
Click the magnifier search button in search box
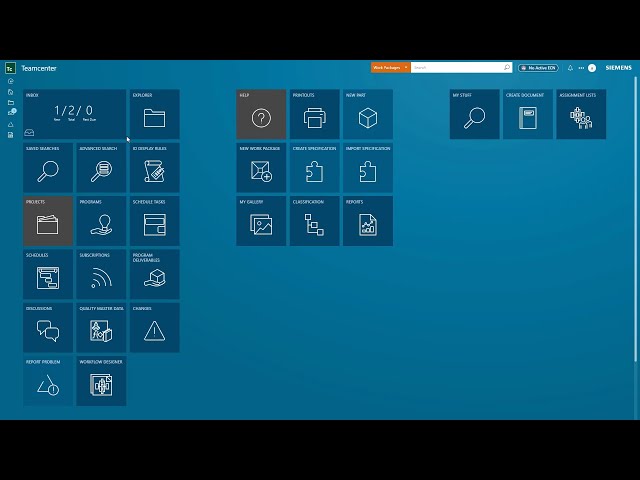tap(507, 67)
